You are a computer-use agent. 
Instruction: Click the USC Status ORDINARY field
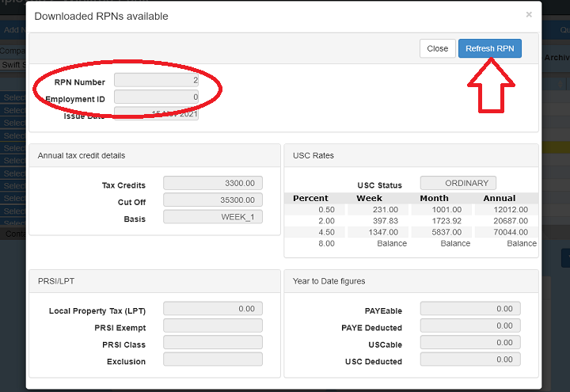tap(458, 183)
